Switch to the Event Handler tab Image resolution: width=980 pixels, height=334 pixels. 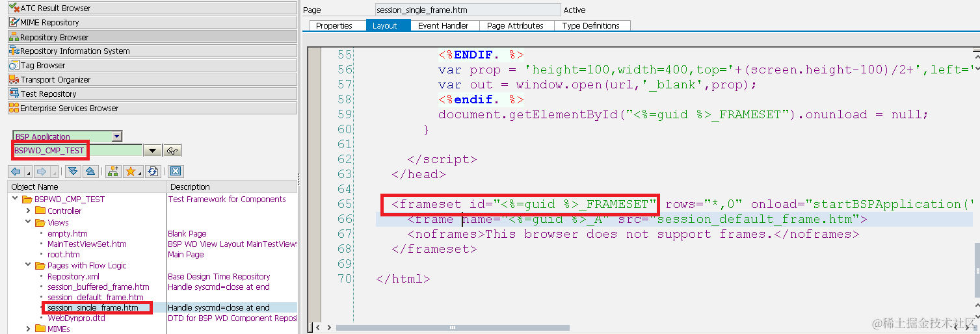point(444,25)
